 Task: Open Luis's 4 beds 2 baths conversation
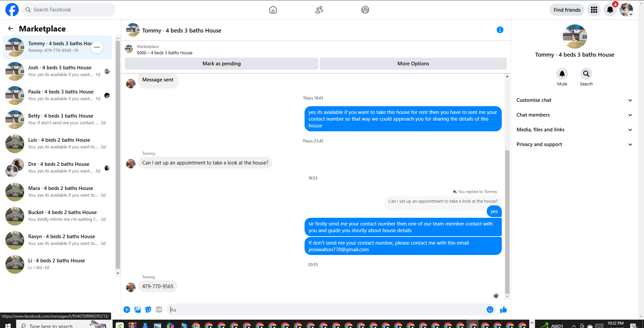click(x=58, y=144)
